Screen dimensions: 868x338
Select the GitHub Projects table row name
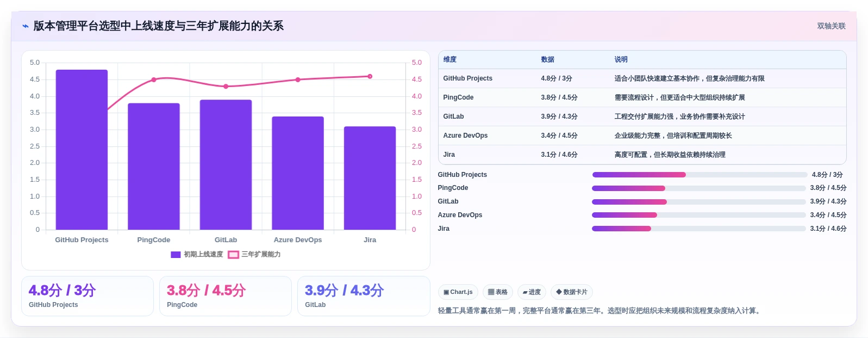[x=467, y=78]
